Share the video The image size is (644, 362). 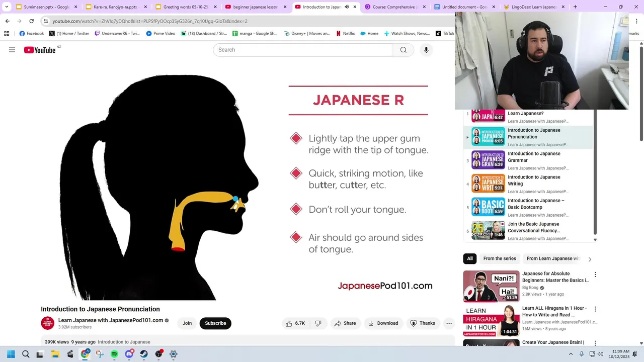[345, 323]
